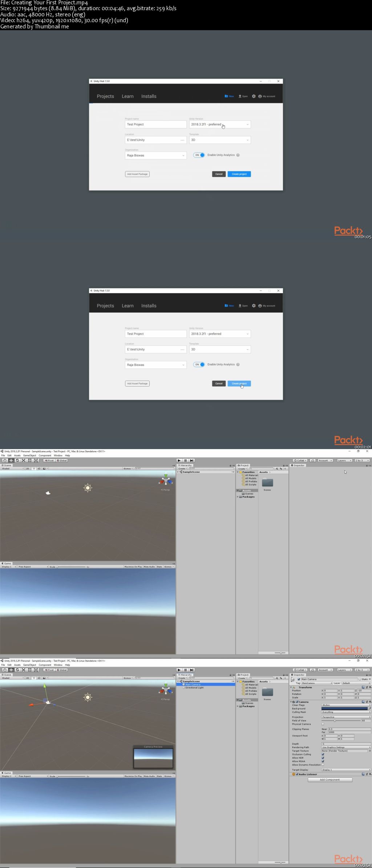
Task: Toggle scene lighting sun icon in the 00:03:52 toolbar
Action: click(x=34, y=678)
